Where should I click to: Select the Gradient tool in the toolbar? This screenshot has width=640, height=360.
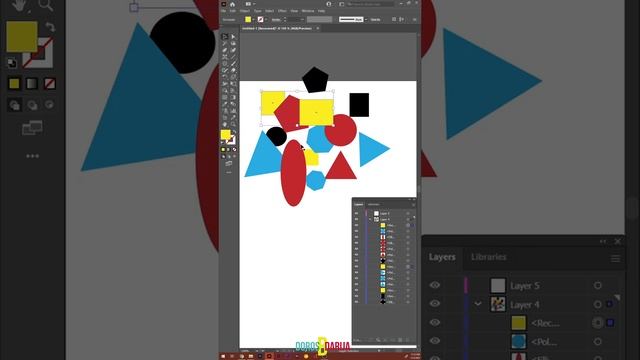(233, 97)
